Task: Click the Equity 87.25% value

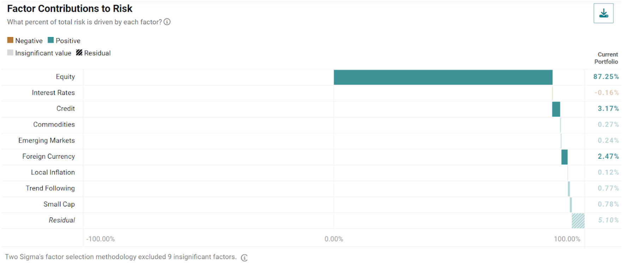Action: tap(606, 77)
